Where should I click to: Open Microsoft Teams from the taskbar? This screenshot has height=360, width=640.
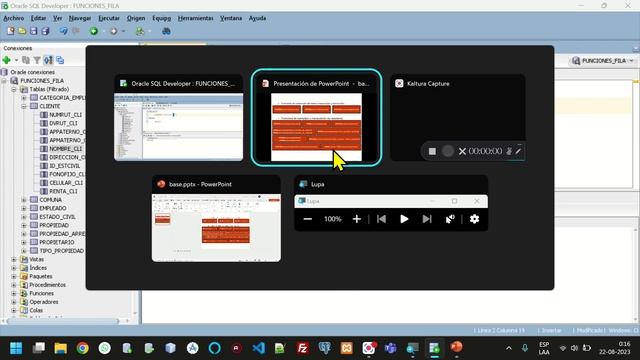click(x=391, y=348)
